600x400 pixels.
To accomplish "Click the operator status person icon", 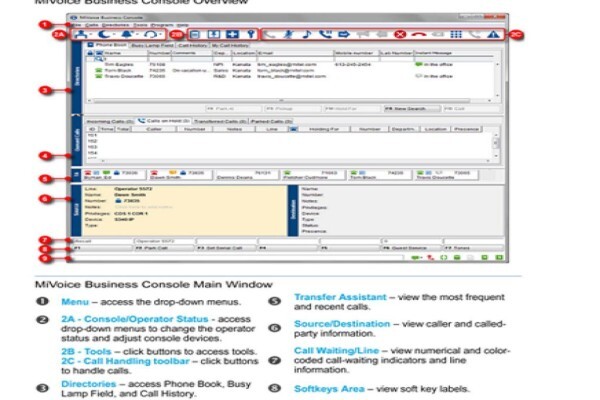I will pos(81,34).
